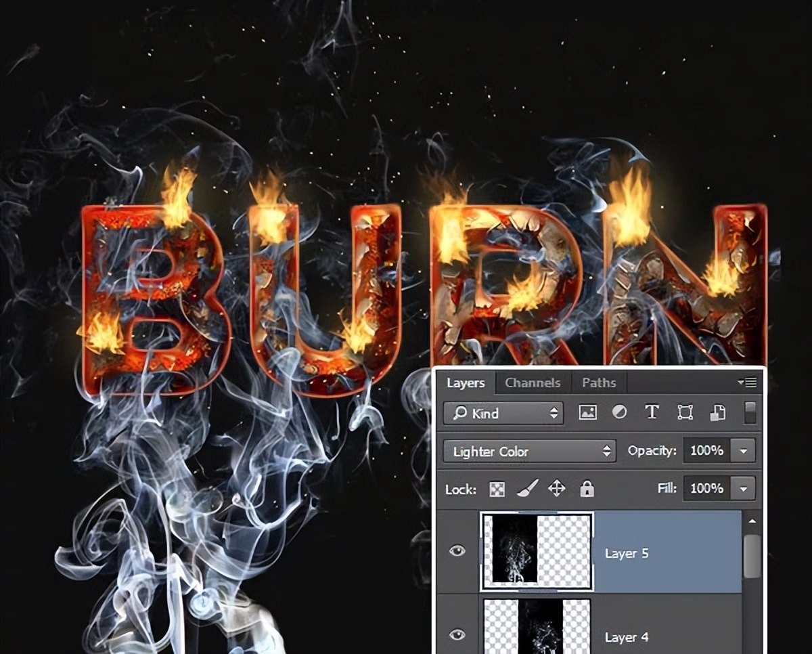The height and width of the screenshot is (654, 812).
Task: Open the Lighter Color blend mode dropdown
Action: 529,452
